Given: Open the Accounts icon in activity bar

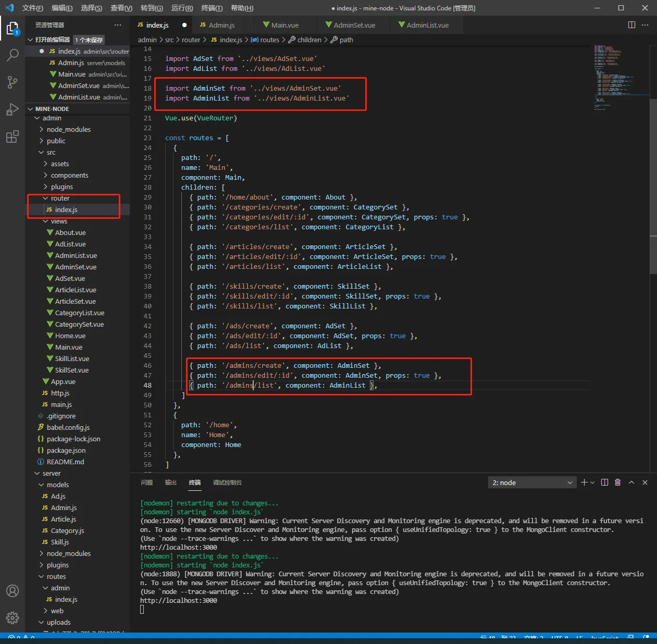Looking at the screenshot, I should click(13, 591).
